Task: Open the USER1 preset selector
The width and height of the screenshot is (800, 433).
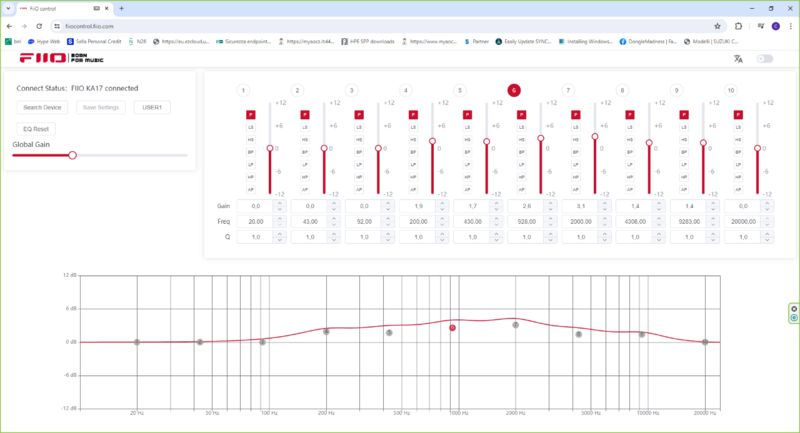Action: point(153,107)
